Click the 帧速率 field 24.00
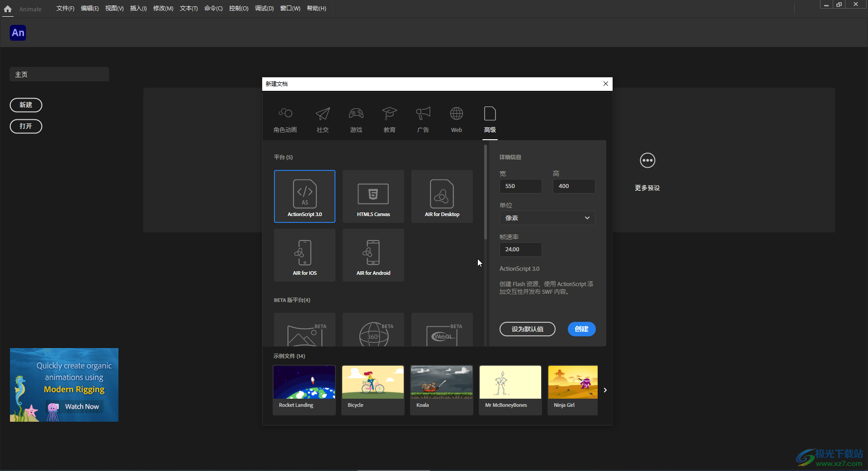Viewport: 868px width, 471px height. point(520,250)
